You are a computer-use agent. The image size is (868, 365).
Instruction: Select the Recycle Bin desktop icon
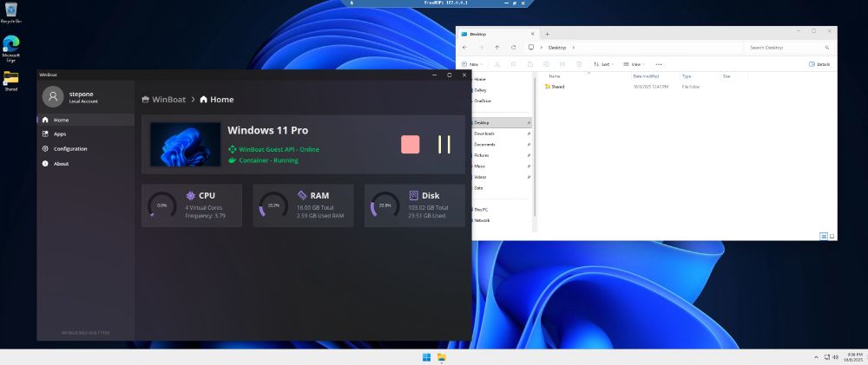pyautogui.click(x=11, y=13)
